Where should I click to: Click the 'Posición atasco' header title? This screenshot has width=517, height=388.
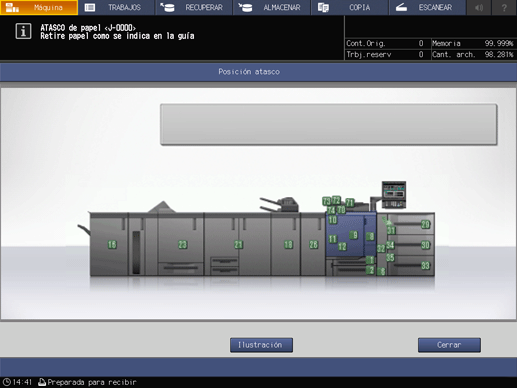click(249, 72)
